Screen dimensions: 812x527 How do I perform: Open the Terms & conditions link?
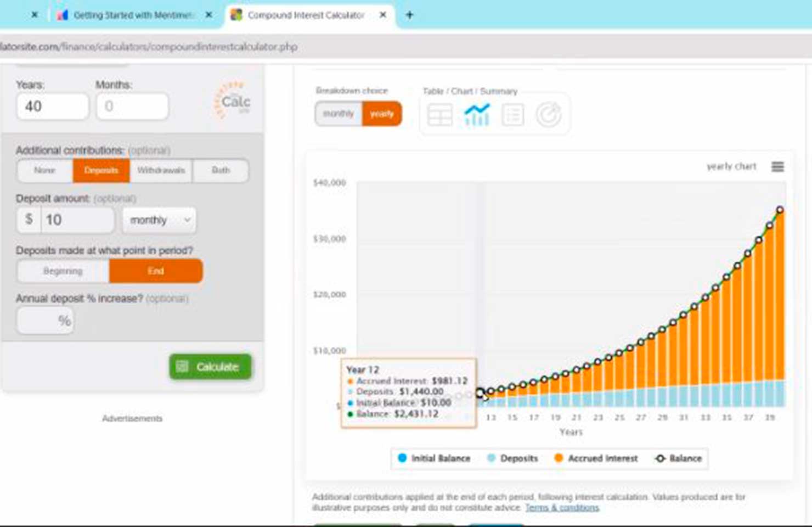pos(562,507)
